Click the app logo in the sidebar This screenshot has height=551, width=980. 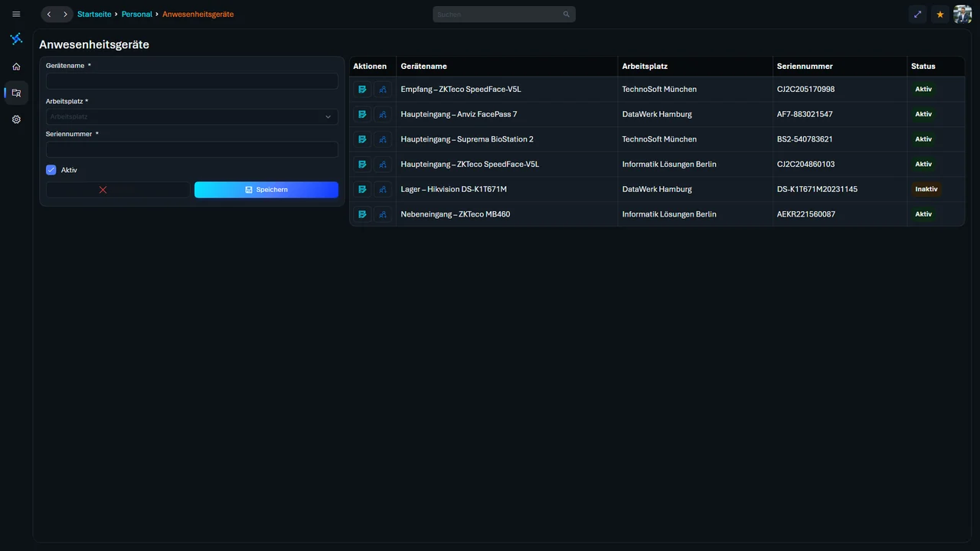click(16, 39)
